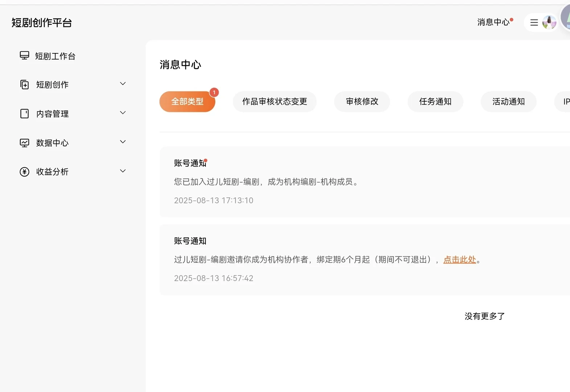
Task: Click the timestamp 2025-08-13 16:57:42
Action: [x=214, y=278]
